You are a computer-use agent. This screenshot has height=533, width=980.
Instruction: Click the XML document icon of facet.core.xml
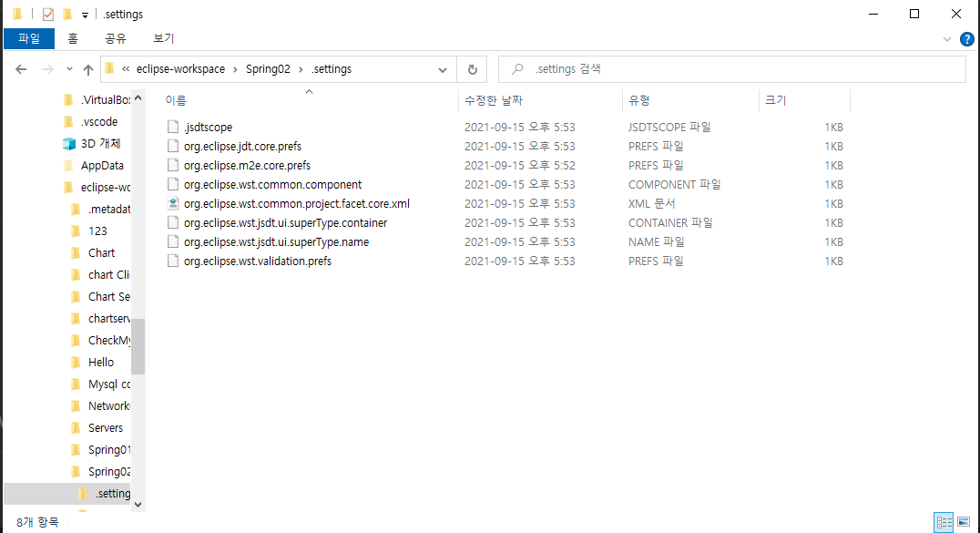[x=173, y=203]
